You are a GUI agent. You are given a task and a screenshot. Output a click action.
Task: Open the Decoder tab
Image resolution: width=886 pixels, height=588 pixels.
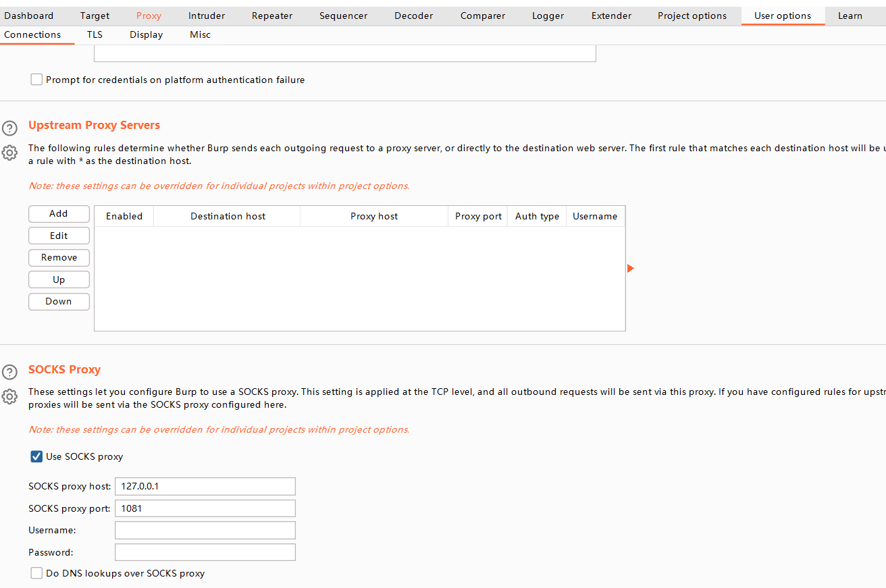pyautogui.click(x=414, y=16)
